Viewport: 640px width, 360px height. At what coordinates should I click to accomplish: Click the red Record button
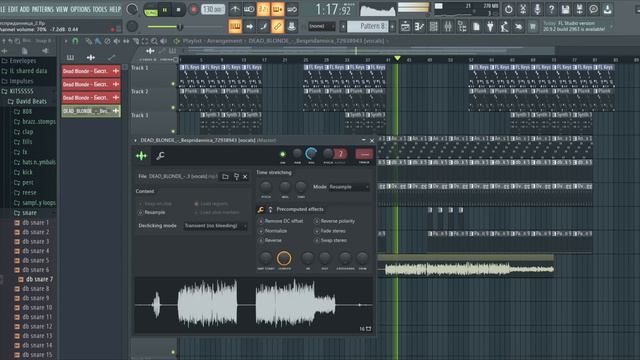pyautogui.click(x=194, y=9)
